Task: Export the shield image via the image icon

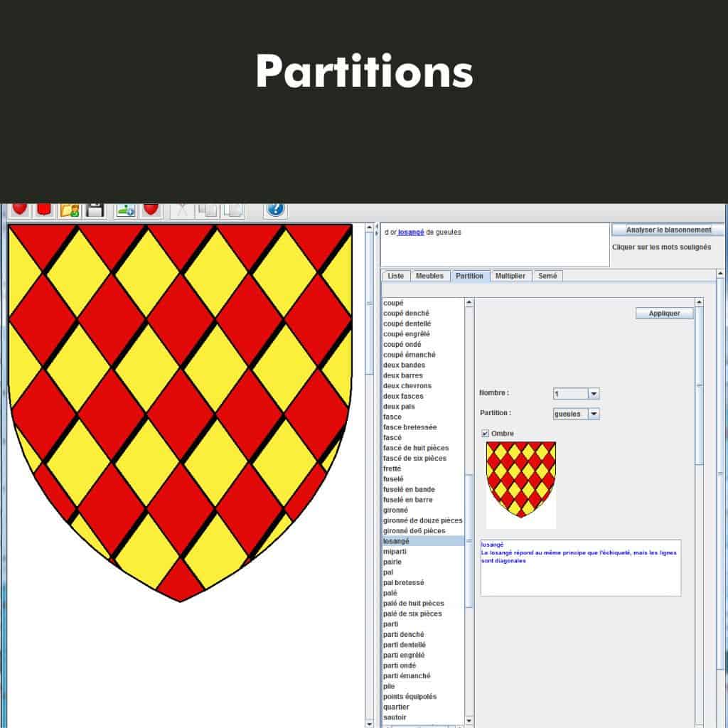Action: pos(124,210)
